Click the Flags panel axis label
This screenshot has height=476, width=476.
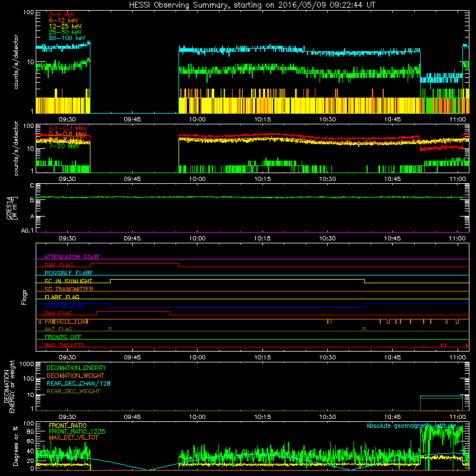[x=24, y=297]
